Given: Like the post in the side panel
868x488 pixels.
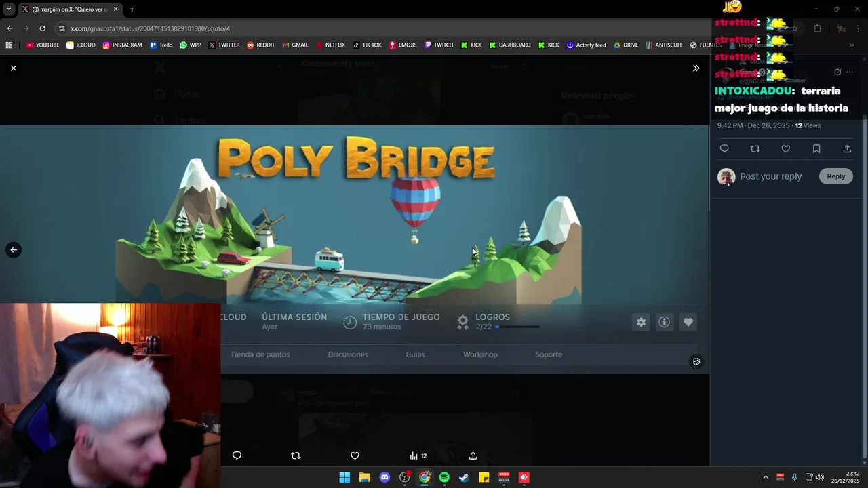Looking at the screenshot, I should pos(785,149).
